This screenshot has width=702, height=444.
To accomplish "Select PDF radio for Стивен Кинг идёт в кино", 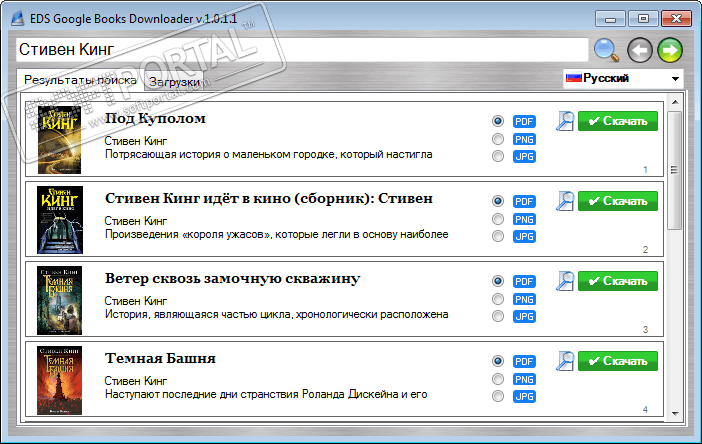I will pyautogui.click(x=497, y=201).
